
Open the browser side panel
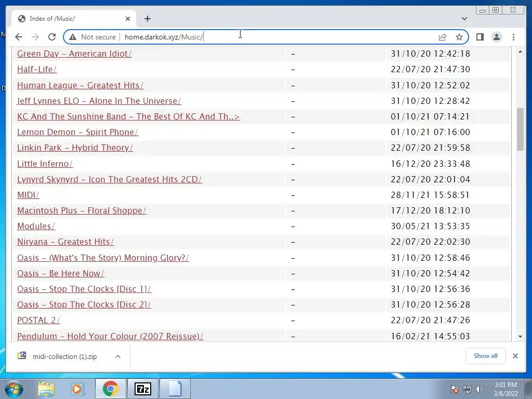pos(480,37)
